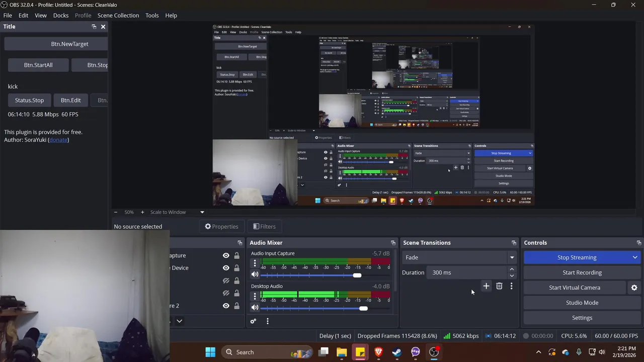Image resolution: width=644 pixels, height=362 pixels.
Task: Open the Scale to Window dropdown
Action: click(x=177, y=212)
